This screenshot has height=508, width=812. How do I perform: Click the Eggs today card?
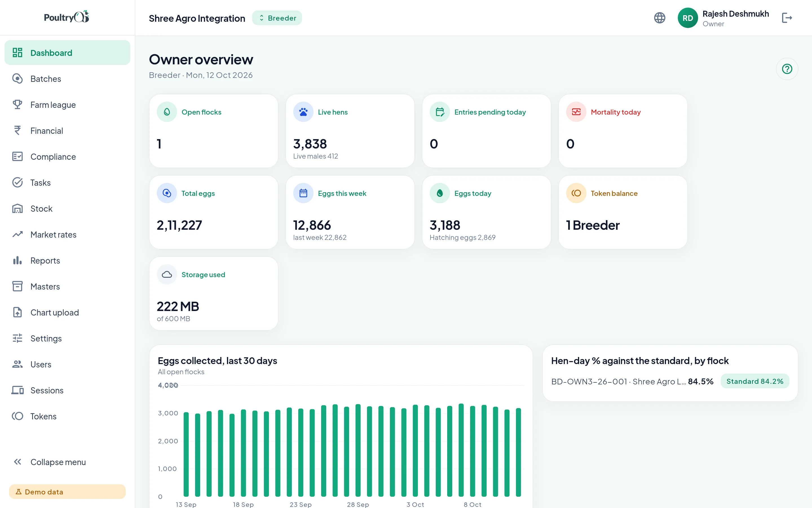[486, 212]
